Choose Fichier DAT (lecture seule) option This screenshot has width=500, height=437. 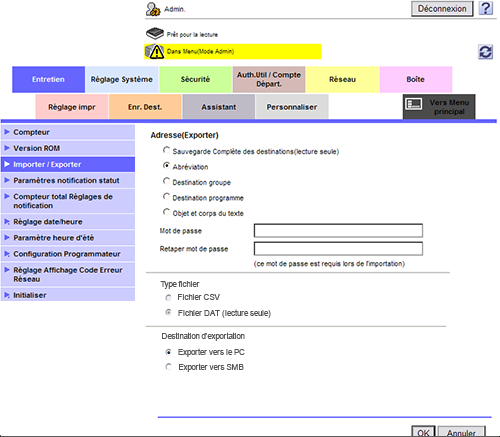(x=169, y=313)
